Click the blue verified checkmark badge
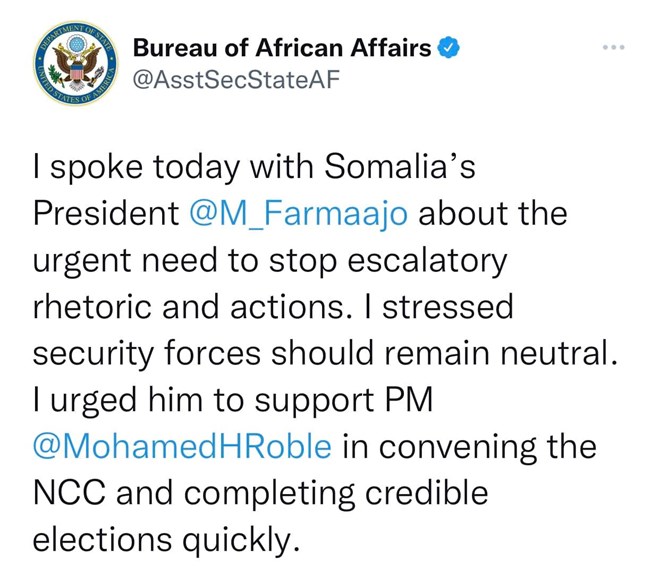 click(x=451, y=46)
